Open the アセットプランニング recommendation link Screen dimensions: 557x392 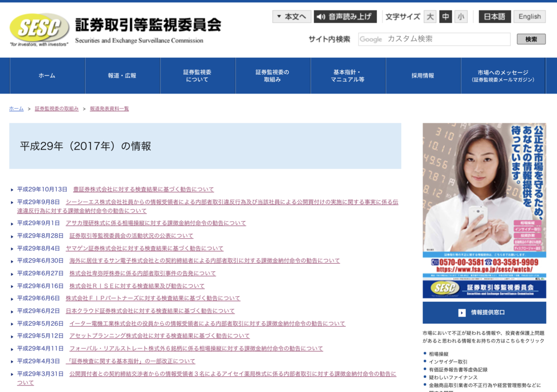159,336
